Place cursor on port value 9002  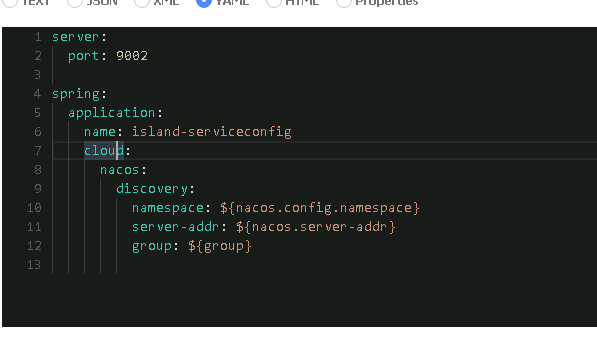[x=132, y=56]
